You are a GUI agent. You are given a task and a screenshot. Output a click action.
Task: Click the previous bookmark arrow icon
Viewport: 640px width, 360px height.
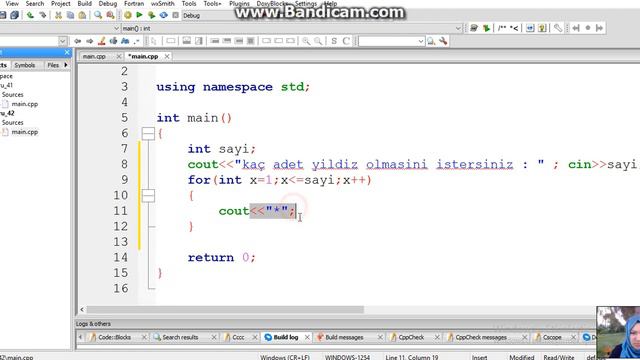pos(576,28)
